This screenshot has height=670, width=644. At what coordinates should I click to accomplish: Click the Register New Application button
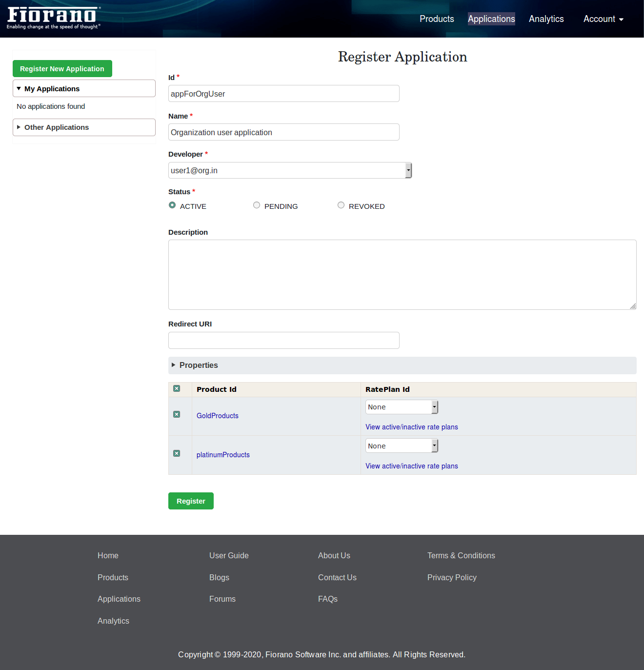pyautogui.click(x=62, y=69)
